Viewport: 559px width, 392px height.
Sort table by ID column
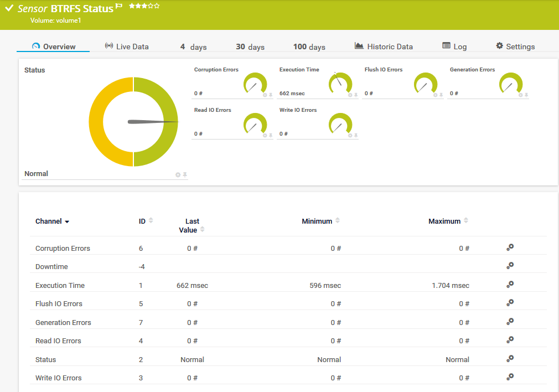click(151, 221)
